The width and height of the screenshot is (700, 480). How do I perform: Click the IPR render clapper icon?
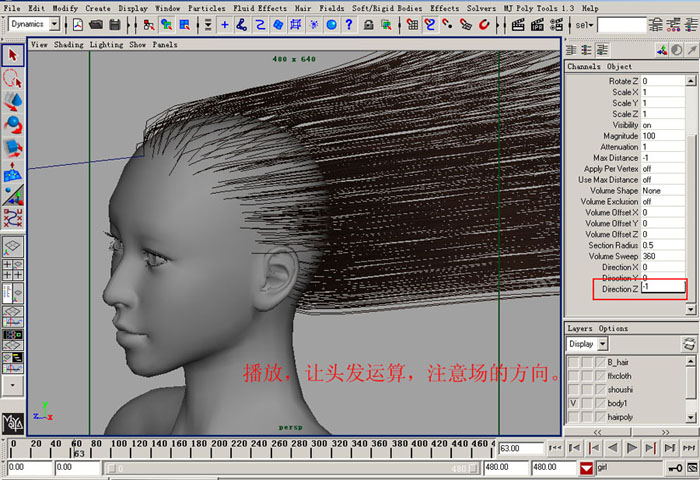click(537, 25)
